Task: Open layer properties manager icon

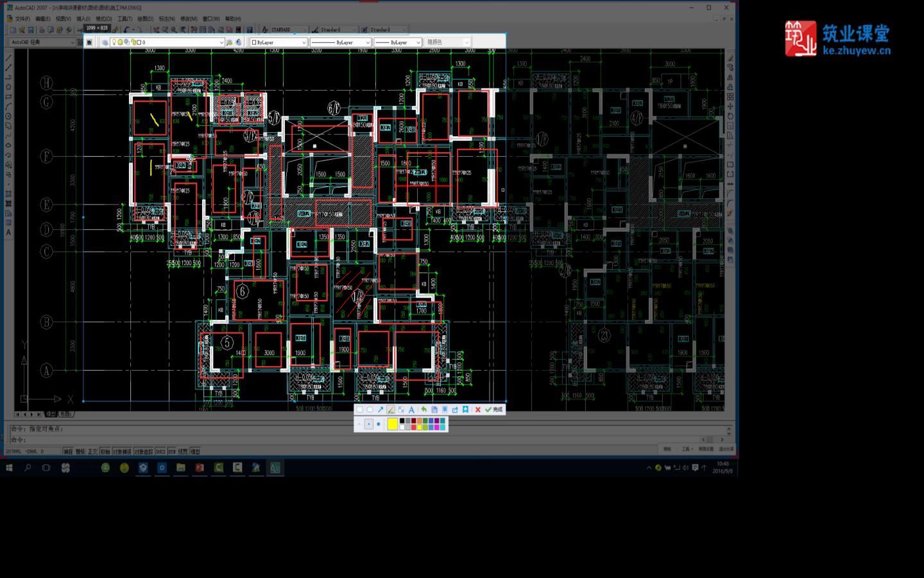Action: [105, 42]
